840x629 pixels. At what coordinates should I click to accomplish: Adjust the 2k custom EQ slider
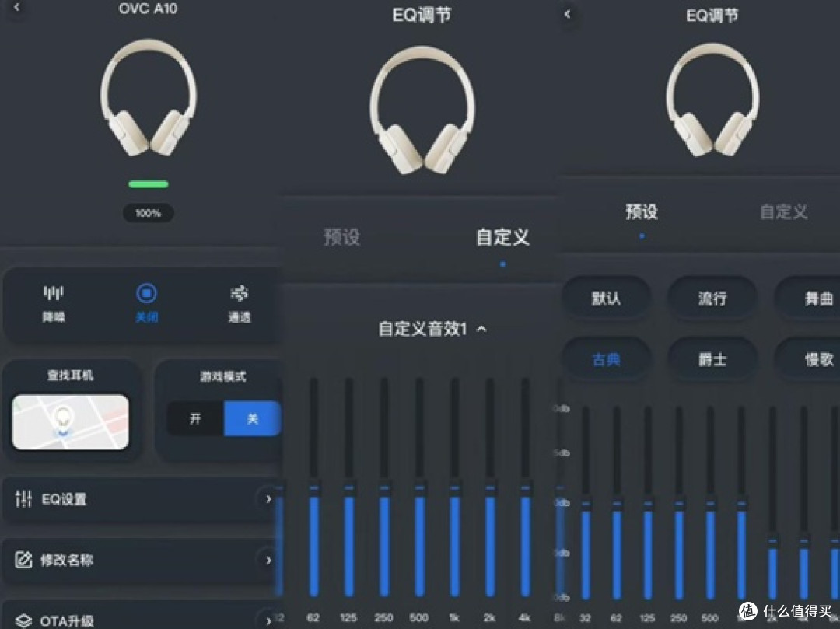pos(490,487)
